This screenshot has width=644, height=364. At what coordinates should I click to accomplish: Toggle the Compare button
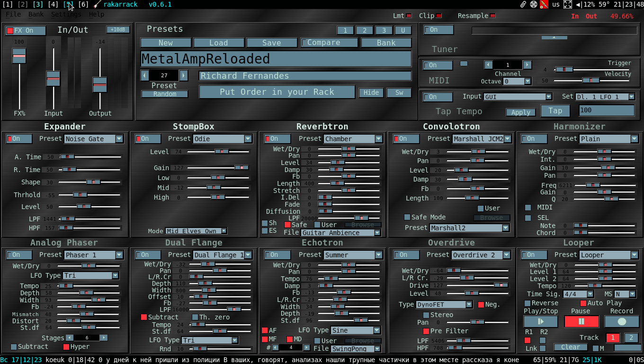[x=330, y=43]
